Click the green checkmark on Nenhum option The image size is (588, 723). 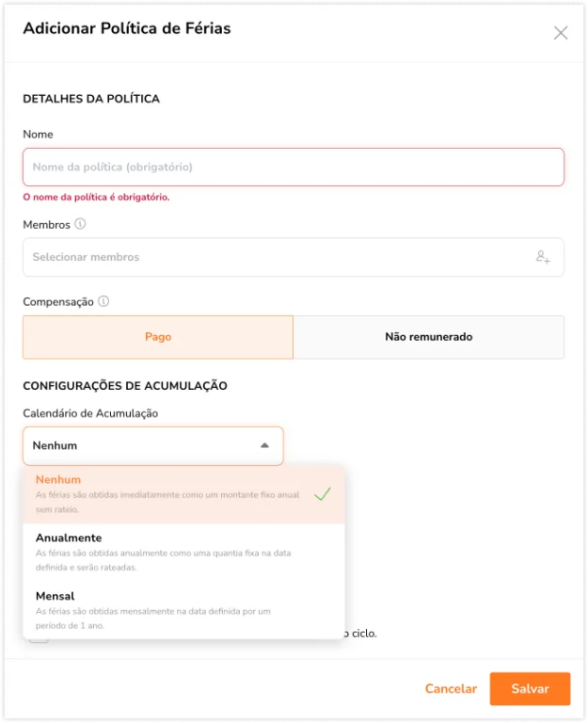coord(322,494)
